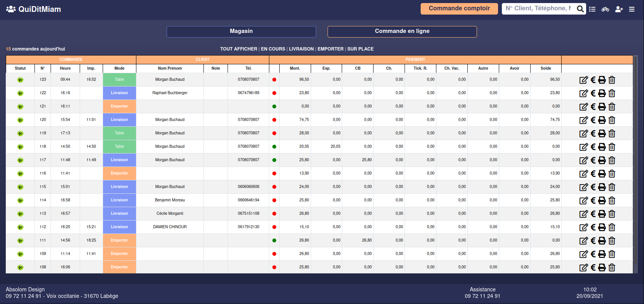Viewport: 644px width, 304px height.
Task: Click the Emporter mode cell of order 121
Action: [x=120, y=106]
